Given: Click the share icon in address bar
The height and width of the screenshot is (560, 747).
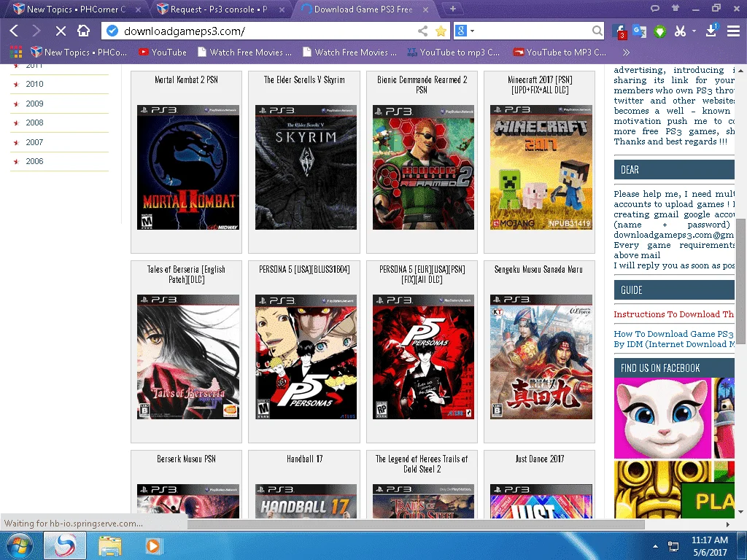Looking at the screenshot, I should coord(422,31).
